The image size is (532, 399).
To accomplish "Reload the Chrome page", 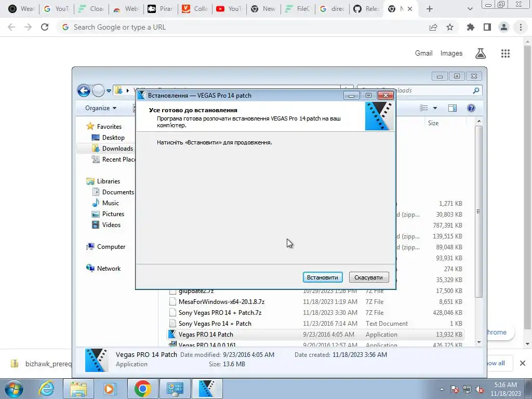I will tap(45, 27).
